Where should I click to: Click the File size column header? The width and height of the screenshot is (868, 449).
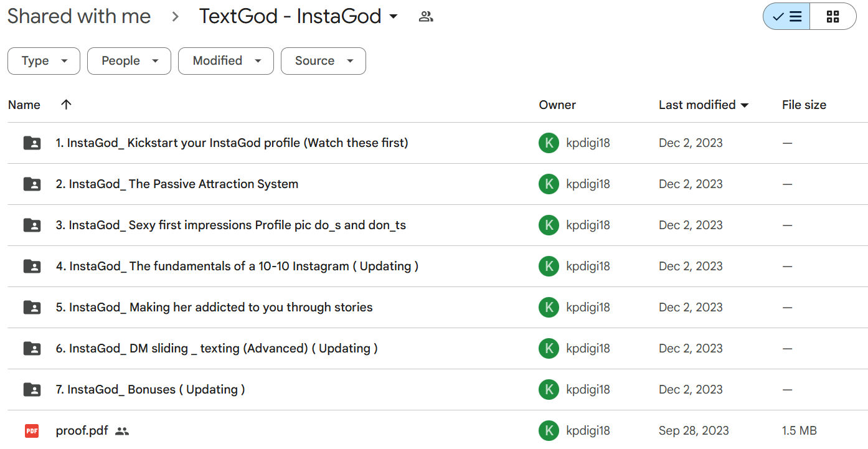click(x=804, y=105)
